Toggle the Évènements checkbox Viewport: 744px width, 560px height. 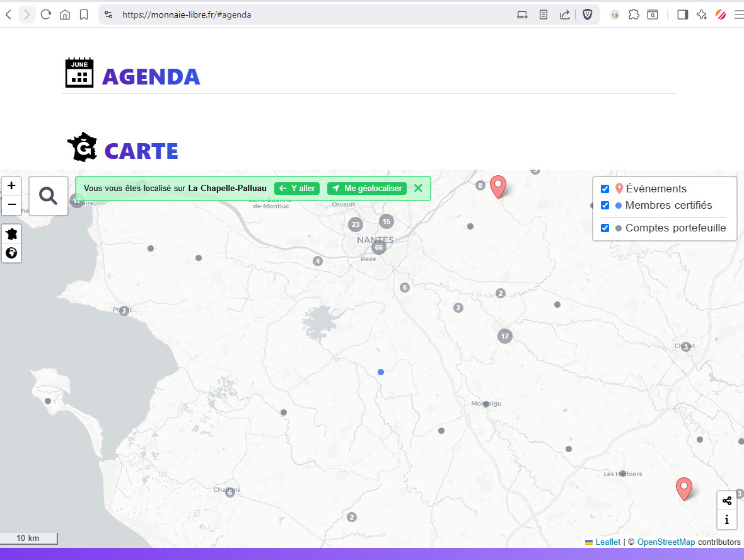tap(605, 189)
